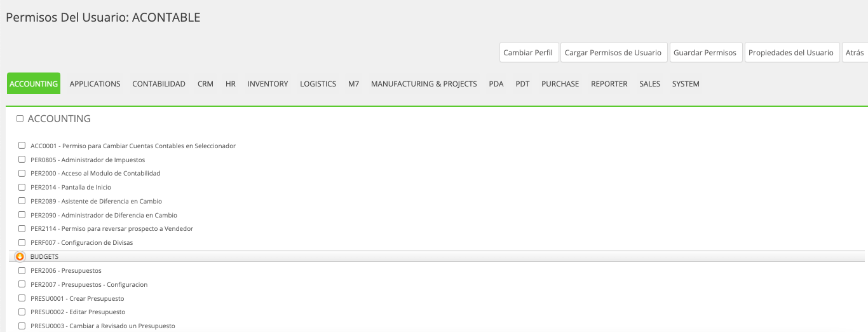The image size is (868, 332).
Task: Check PER2014 Pantalla de Inicio box
Action: (22, 187)
